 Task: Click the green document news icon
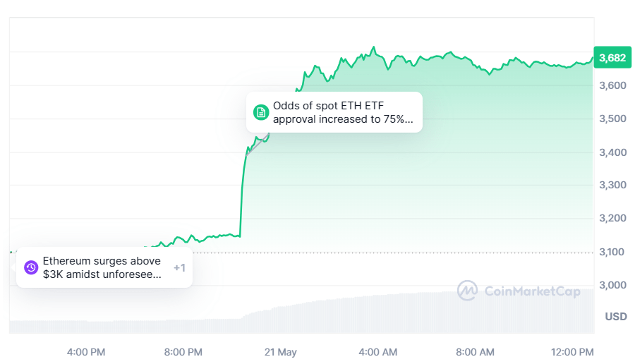point(261,112)
